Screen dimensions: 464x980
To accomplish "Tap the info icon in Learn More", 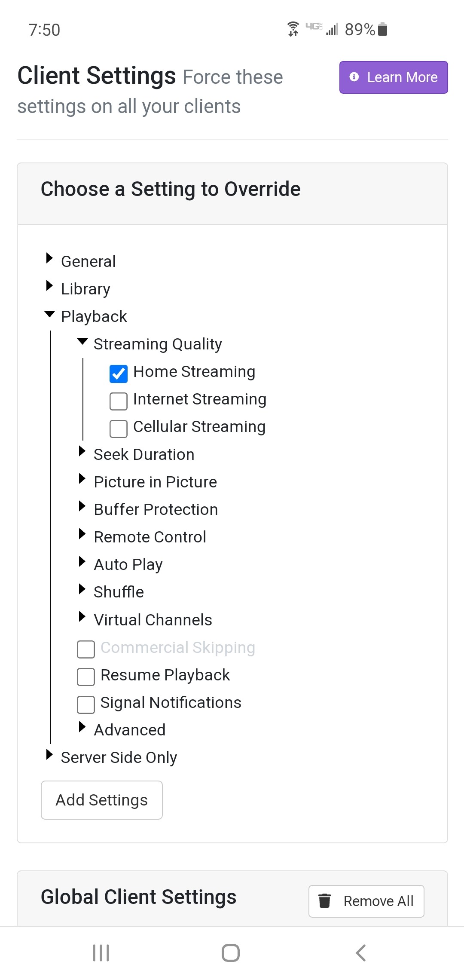I will coord(354,77).
